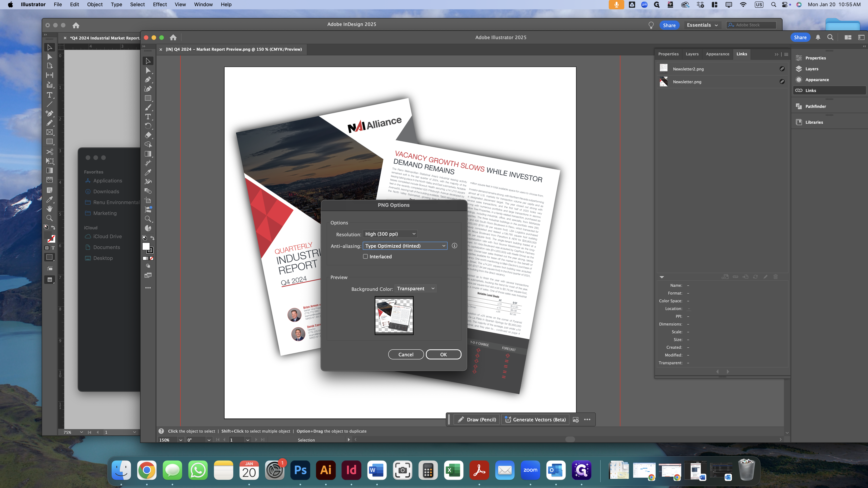The height and width of the screenshot is (488, 868).
Task: Click Share button in InDesign window
Action: click(669, 25)
